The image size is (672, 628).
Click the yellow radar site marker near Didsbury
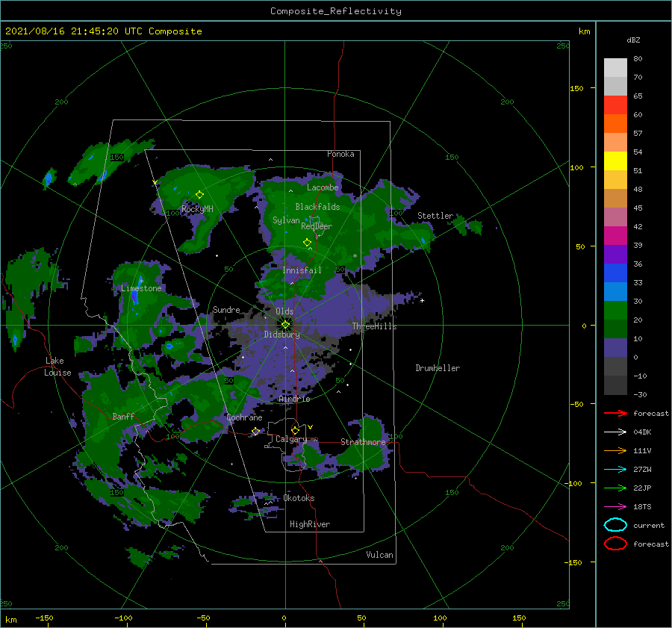(285, 325)
